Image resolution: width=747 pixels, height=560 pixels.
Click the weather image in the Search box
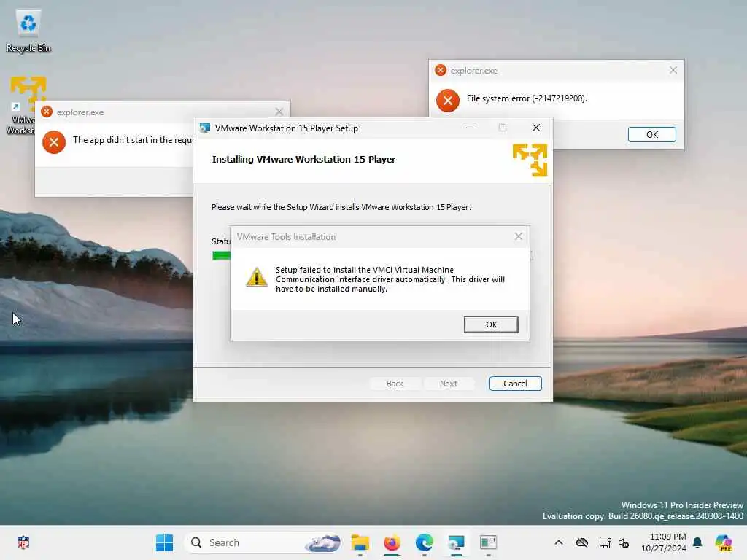(x=323, y=542)
